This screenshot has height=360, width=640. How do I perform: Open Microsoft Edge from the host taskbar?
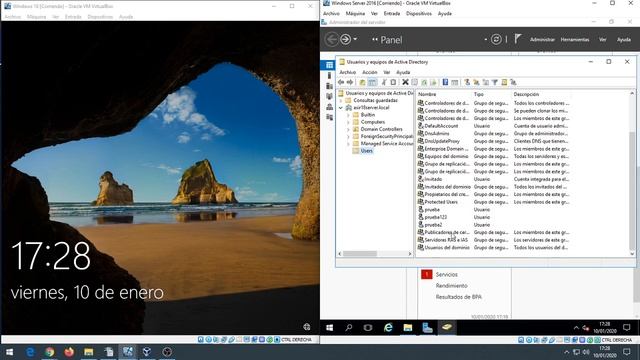click(30, 352)
